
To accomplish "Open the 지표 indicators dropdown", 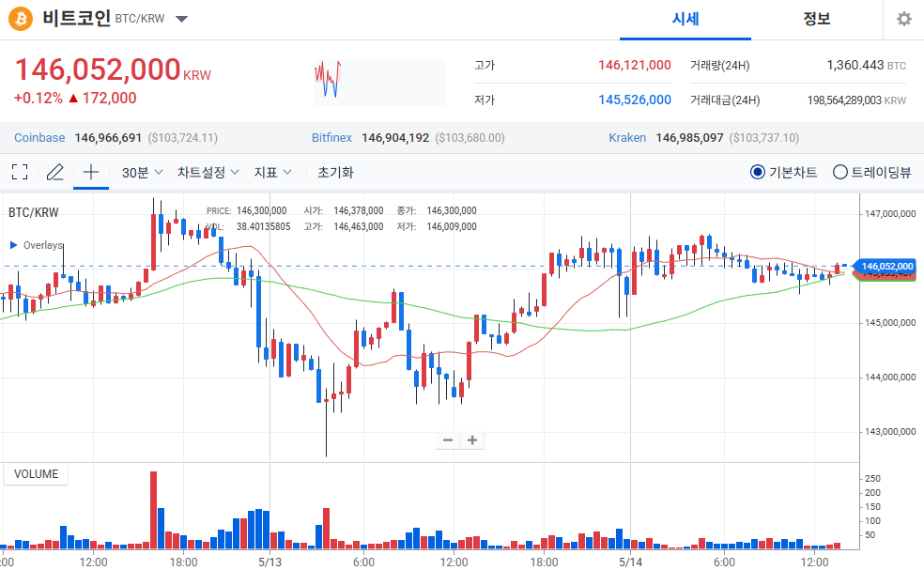I will pyautogui.click(x=273, y=173).
